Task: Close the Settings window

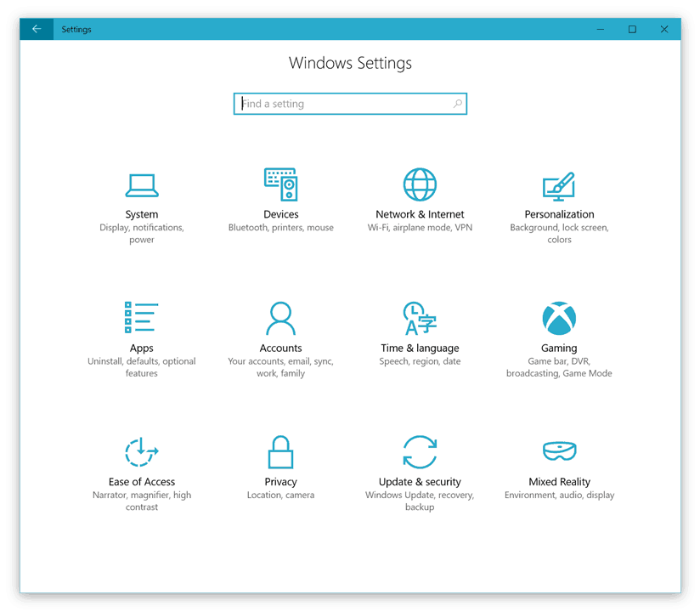Action: point(664,29)
